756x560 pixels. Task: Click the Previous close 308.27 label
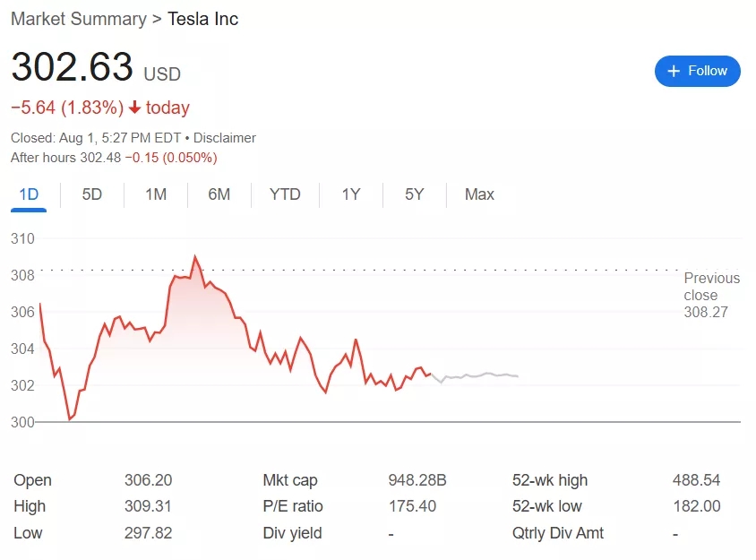[x=711, y=295]
